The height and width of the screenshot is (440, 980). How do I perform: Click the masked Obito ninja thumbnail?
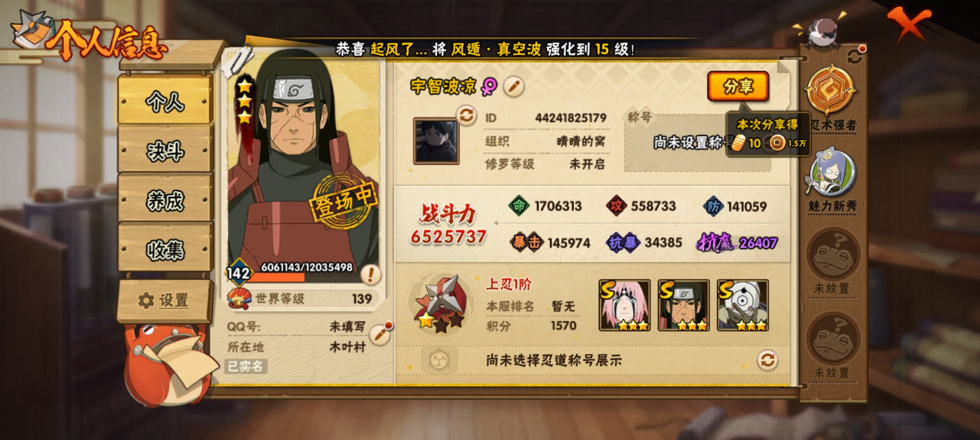[743, 305]
